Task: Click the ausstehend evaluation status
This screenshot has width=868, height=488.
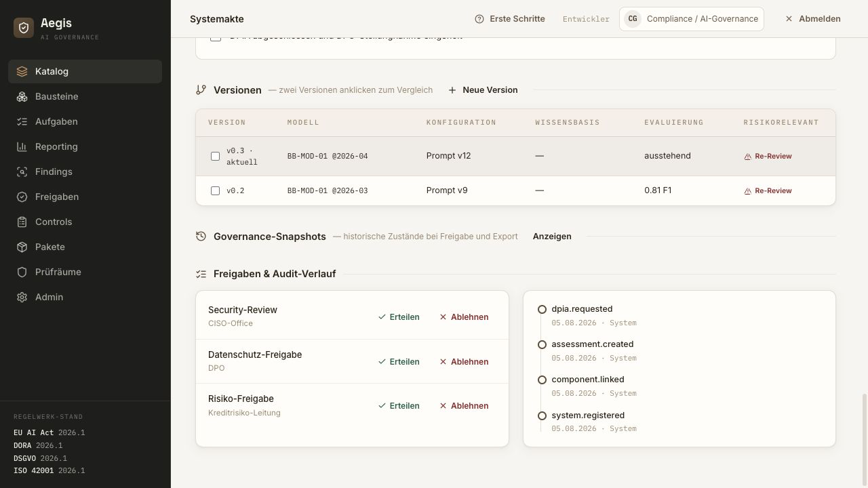Action: pos(667,156)
